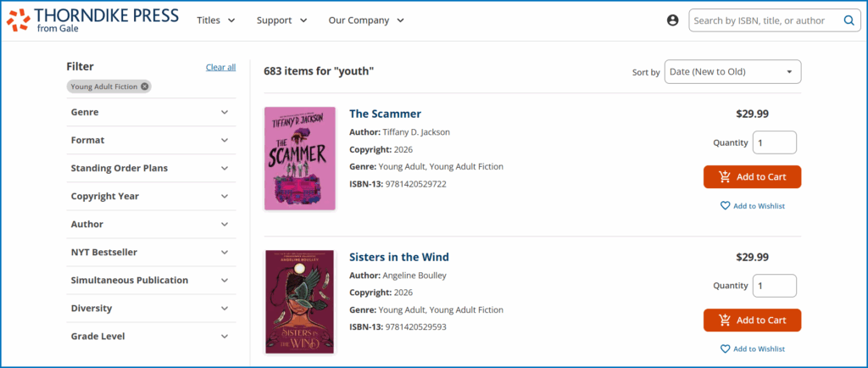This screenshot has height=368, width=868.
Task: Add Sisters in the Wind to cart
Action: pyautogui.click(x=752, y=321)
